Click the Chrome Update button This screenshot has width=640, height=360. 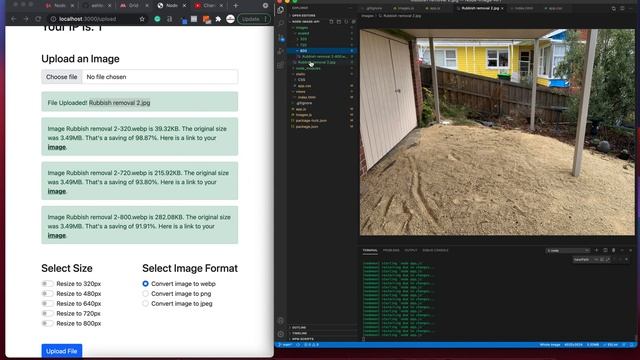tap(254, 19)
